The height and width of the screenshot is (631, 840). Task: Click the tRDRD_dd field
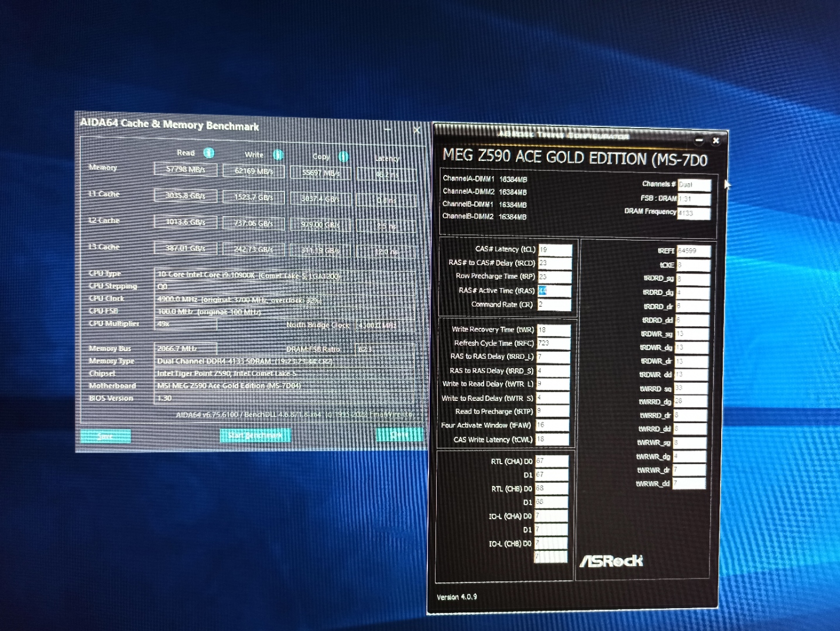692,320
